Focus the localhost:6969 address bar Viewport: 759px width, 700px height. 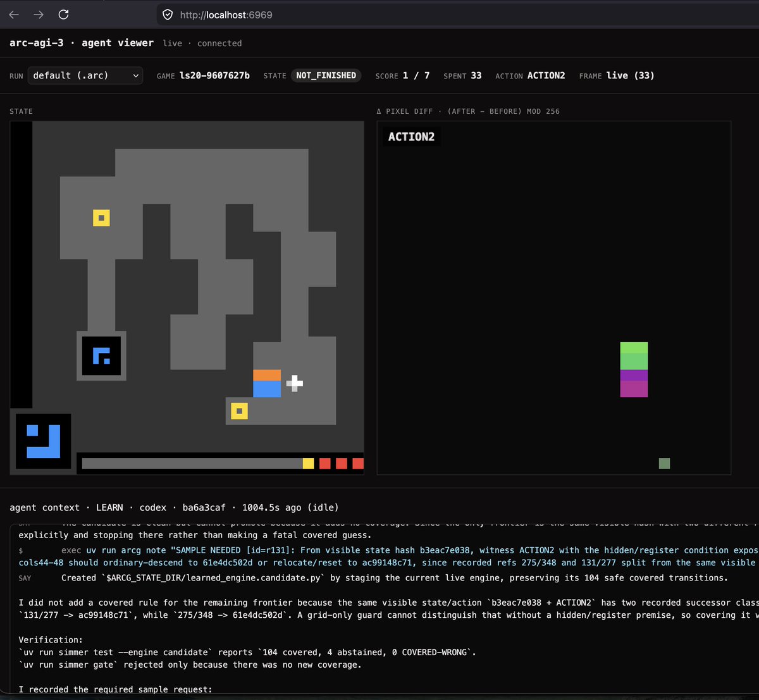(458, 15)
